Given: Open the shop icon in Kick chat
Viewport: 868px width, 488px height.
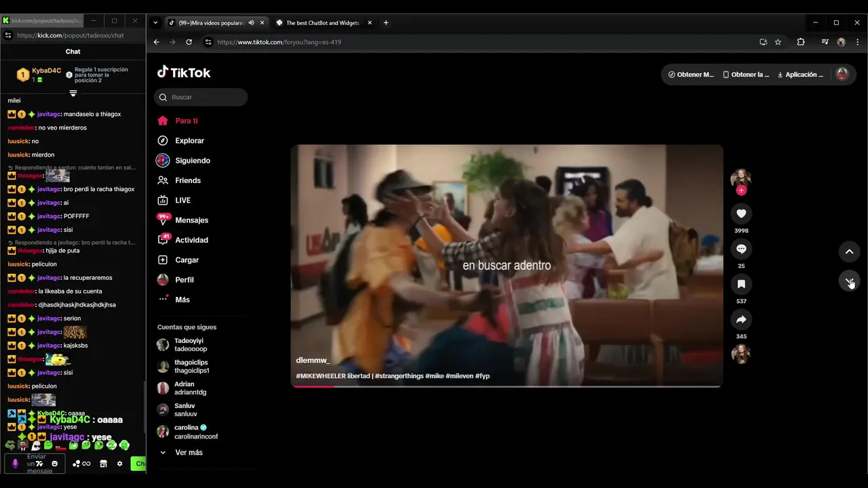Looking at the screenshot, I should click(103, 464).
